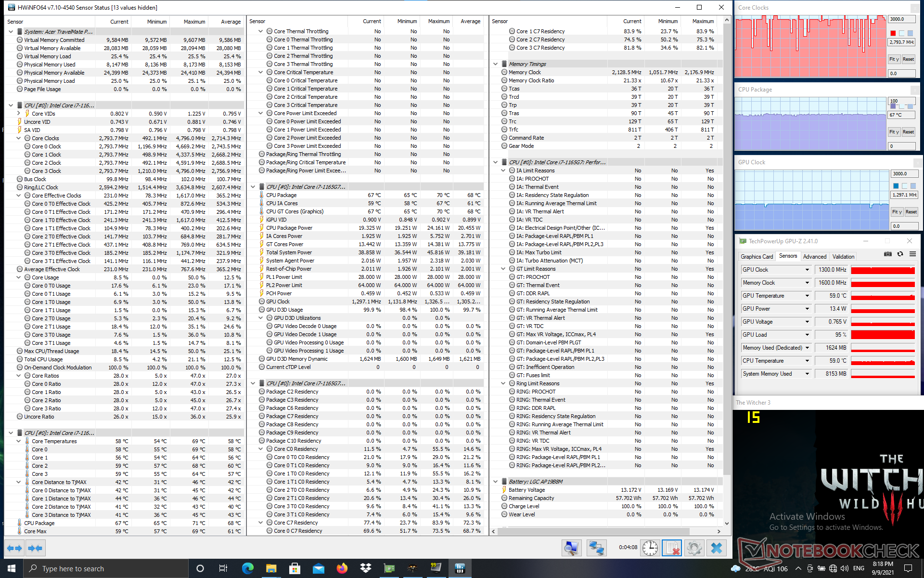Click the clear log file icon

click(672, 548)
